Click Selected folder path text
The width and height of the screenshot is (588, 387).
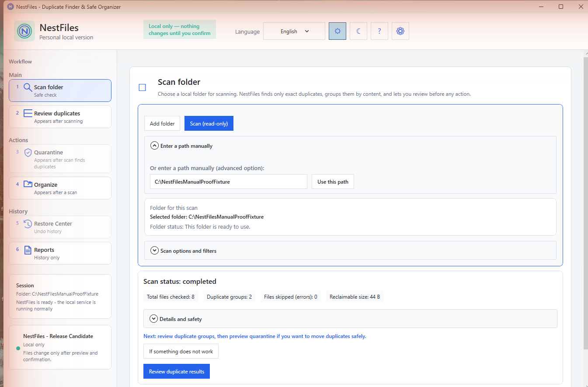click(x=207, y=216)
